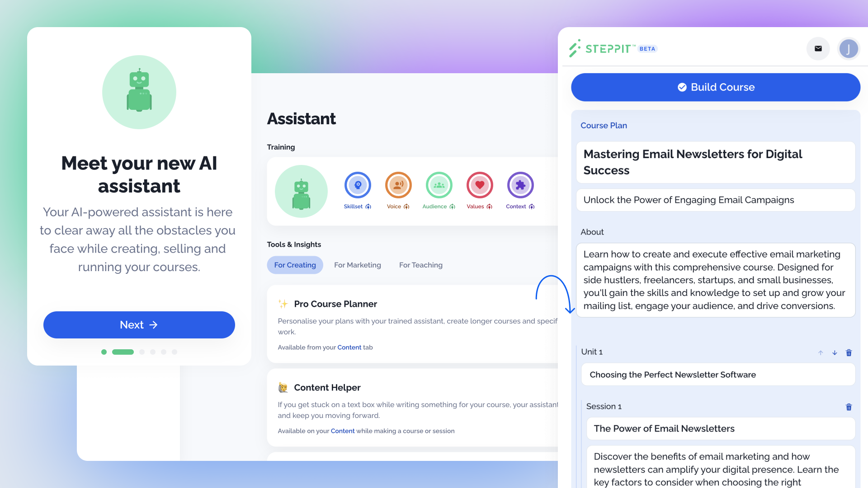Click the email envelope icon
The image size is (868, 488).
(x=818, y=49)
